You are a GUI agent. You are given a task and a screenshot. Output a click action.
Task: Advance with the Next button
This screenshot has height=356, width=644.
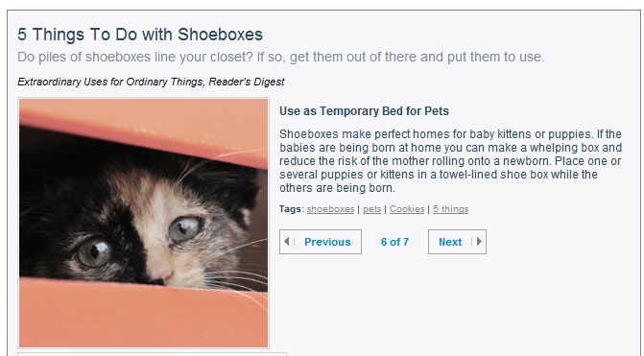click(457, 242)
